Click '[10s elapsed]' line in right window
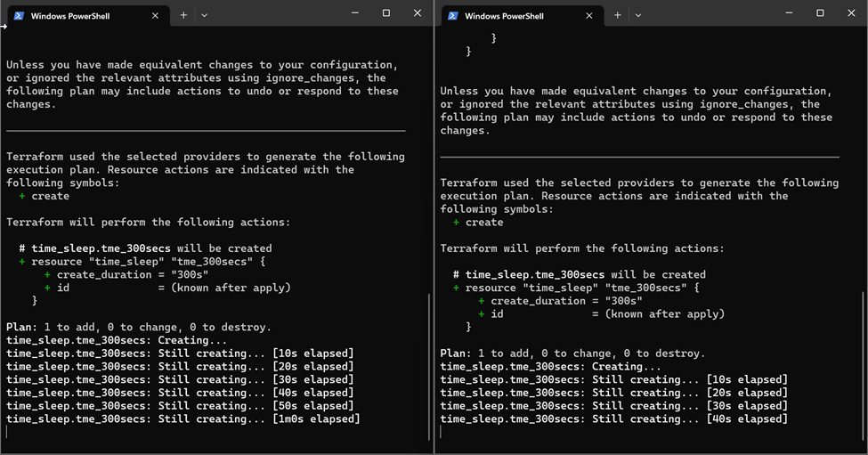 [614, 379]
